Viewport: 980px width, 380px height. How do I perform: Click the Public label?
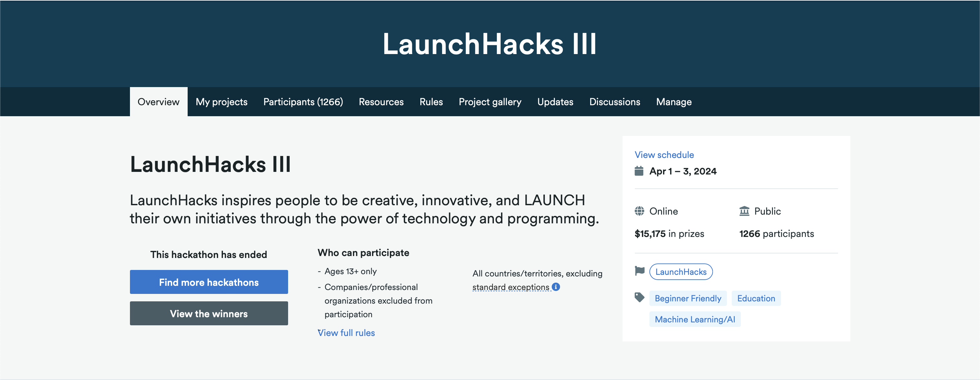point(767,211)
